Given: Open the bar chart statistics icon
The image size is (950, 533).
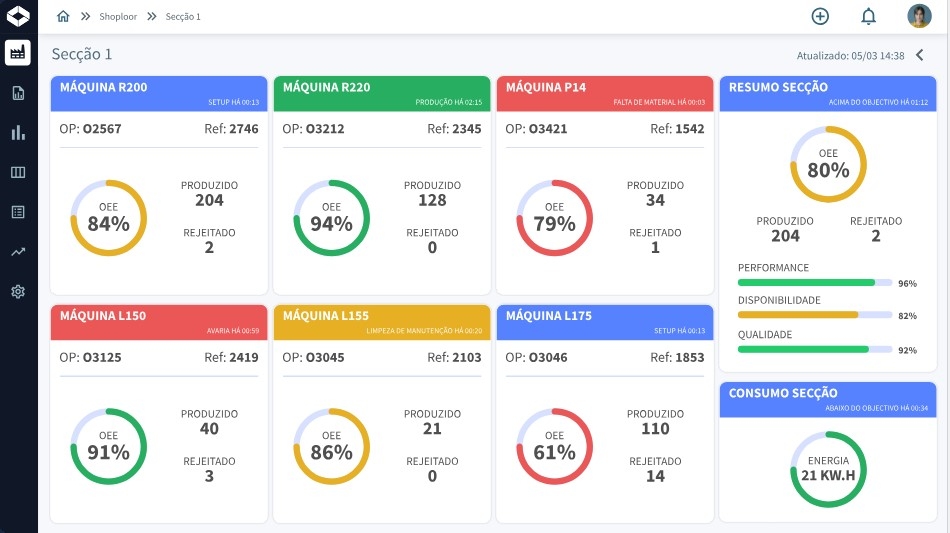Looking at the screenshot, I should tap(18, 132).
